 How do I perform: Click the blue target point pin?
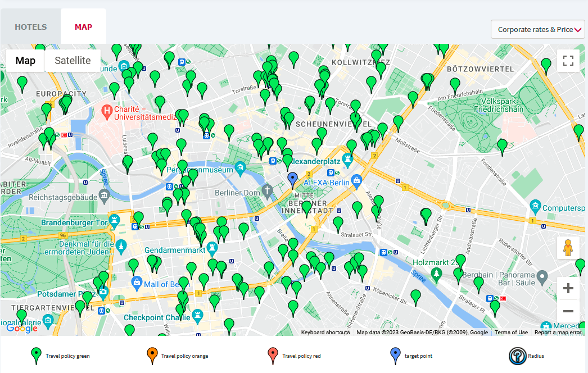point(292,180)
